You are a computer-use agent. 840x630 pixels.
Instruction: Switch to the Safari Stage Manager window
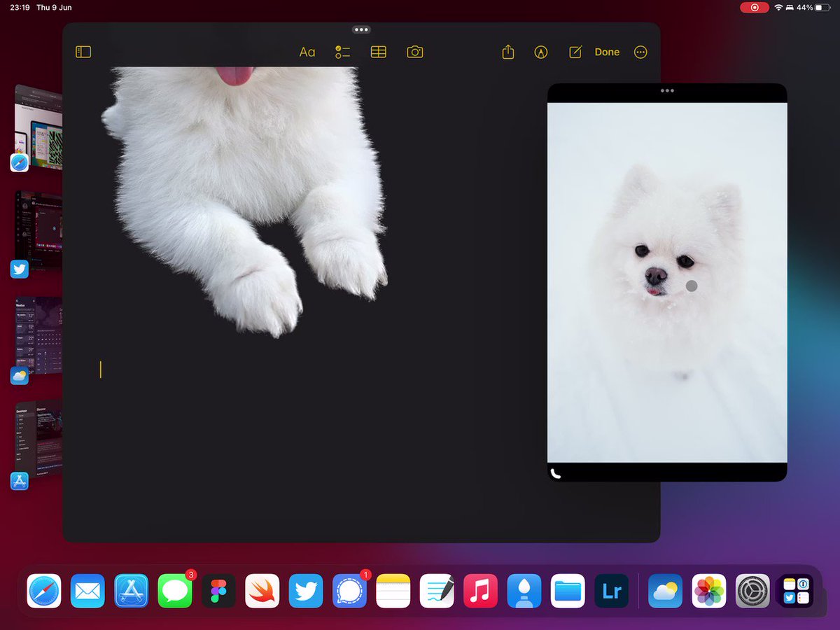(38, 126)
